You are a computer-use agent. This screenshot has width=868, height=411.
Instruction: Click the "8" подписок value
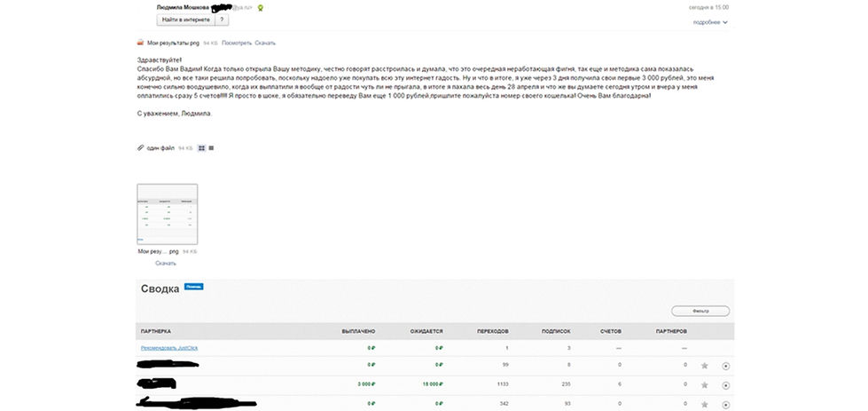(569, 365)
